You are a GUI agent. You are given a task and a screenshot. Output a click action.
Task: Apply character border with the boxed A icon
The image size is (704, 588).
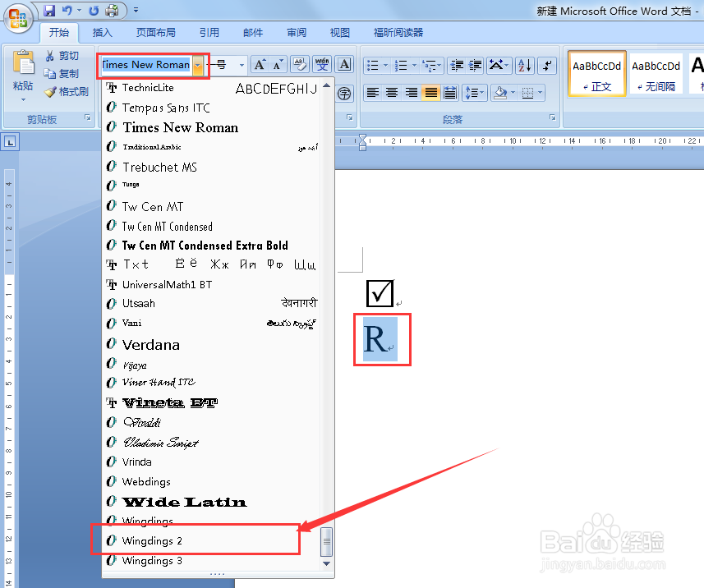point(344,65)
